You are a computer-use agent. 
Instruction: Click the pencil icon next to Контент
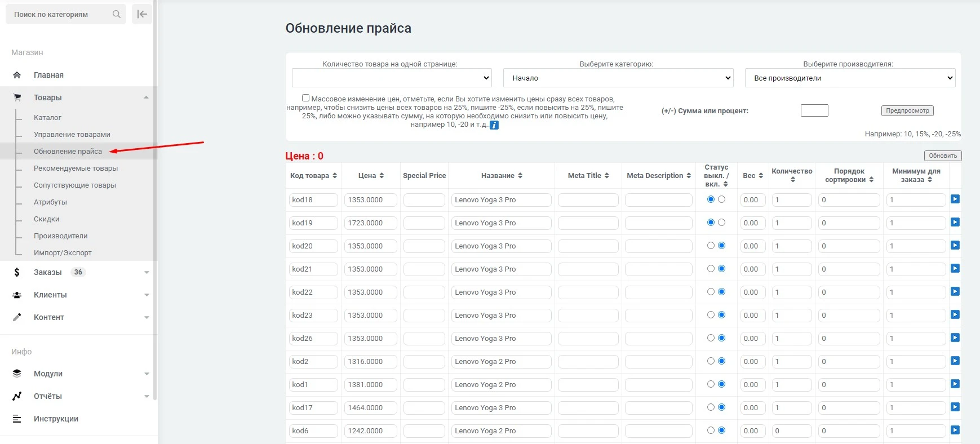[x=17, y=317]
